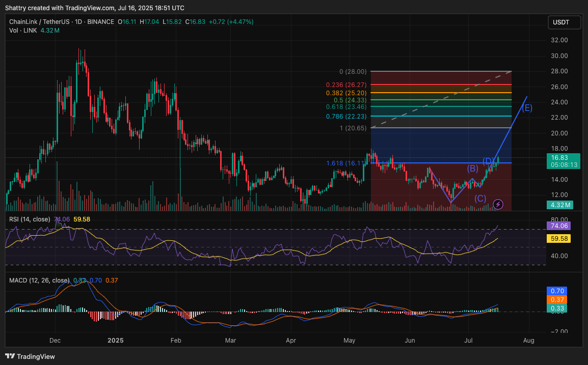Click the (E) wave label
588x365 pixels.
point(527,107)
